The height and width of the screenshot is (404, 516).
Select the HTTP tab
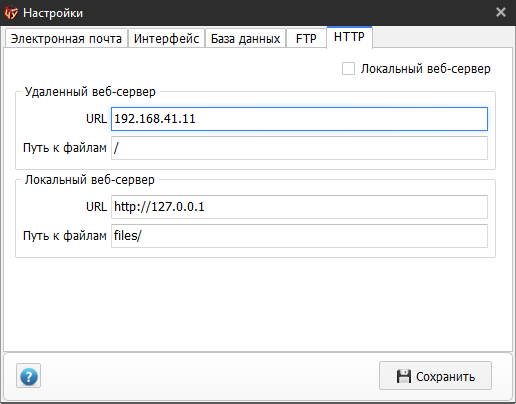[349, 37]
